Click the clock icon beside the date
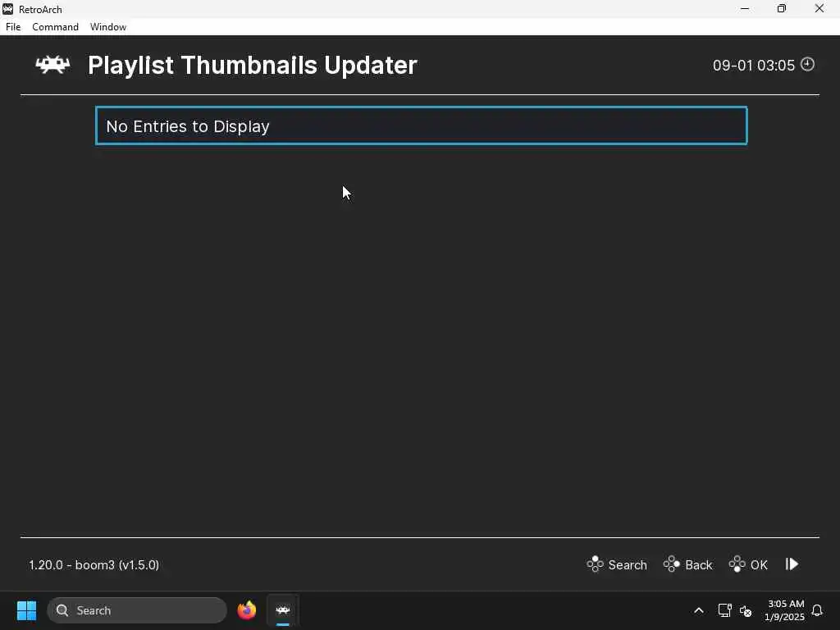Image resolution: width=840 pixels, height=630 pixels. [x=807, y=64]
